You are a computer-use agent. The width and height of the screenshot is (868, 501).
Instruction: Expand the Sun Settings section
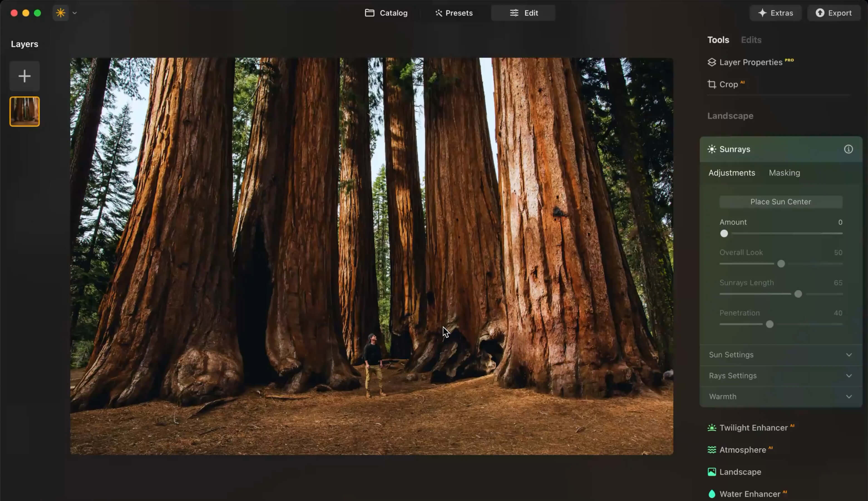point(780,355)
